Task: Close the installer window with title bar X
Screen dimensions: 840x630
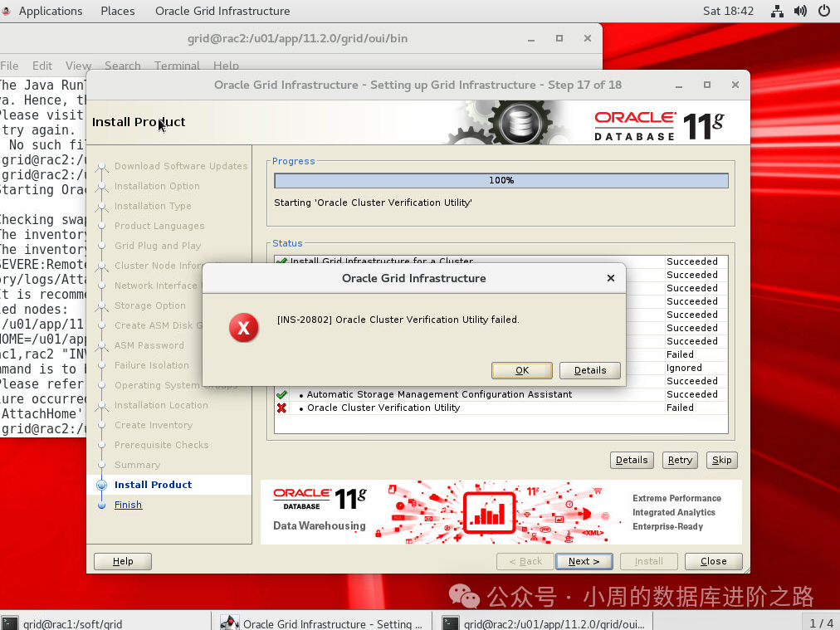Action: tap(735, 85)
